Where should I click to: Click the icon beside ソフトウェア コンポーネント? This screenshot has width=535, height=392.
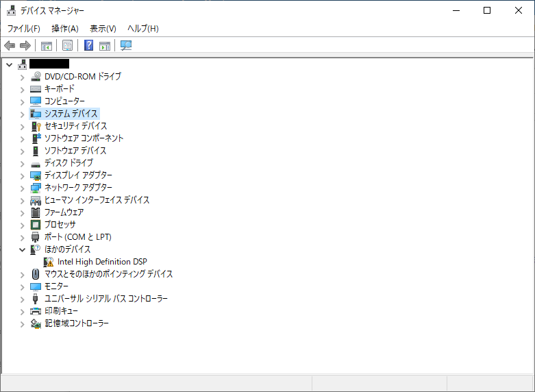[x=36, y=138]
